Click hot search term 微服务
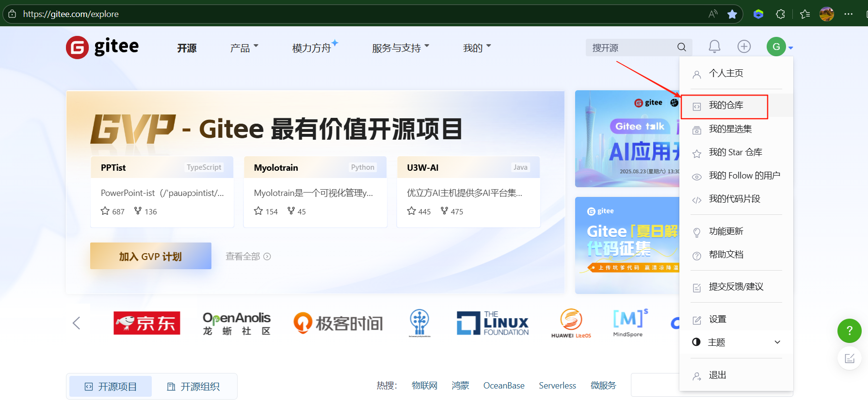Image resolution: width=868 pixels, height=405 pixels. (603, 386)
